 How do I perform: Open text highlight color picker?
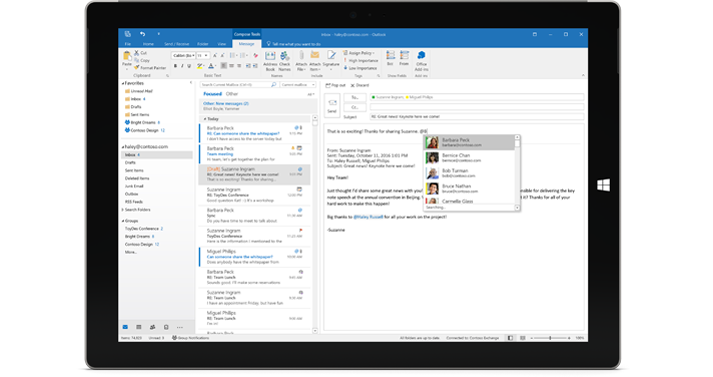pos(200,66)
